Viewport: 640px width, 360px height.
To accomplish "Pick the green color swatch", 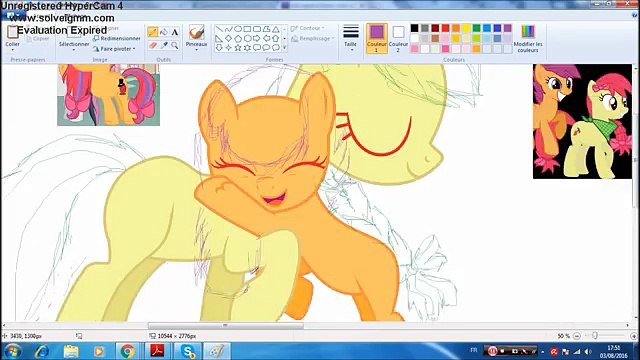I will (476, 28).
